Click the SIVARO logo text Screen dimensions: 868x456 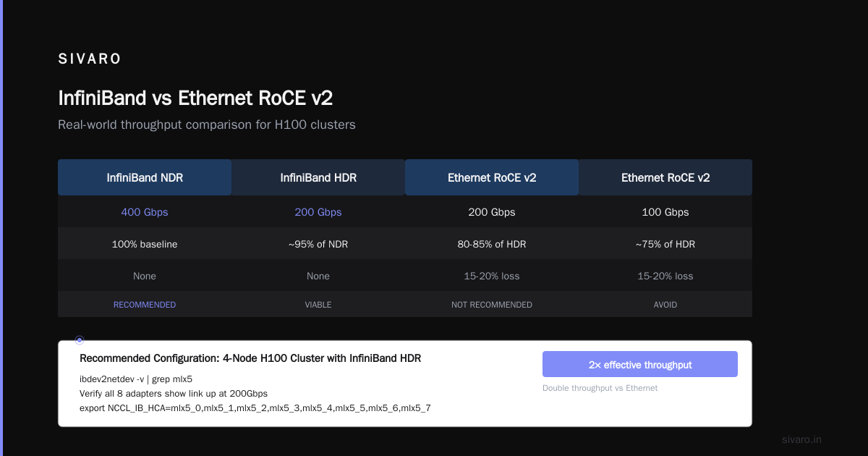click(x=90, y=59)
